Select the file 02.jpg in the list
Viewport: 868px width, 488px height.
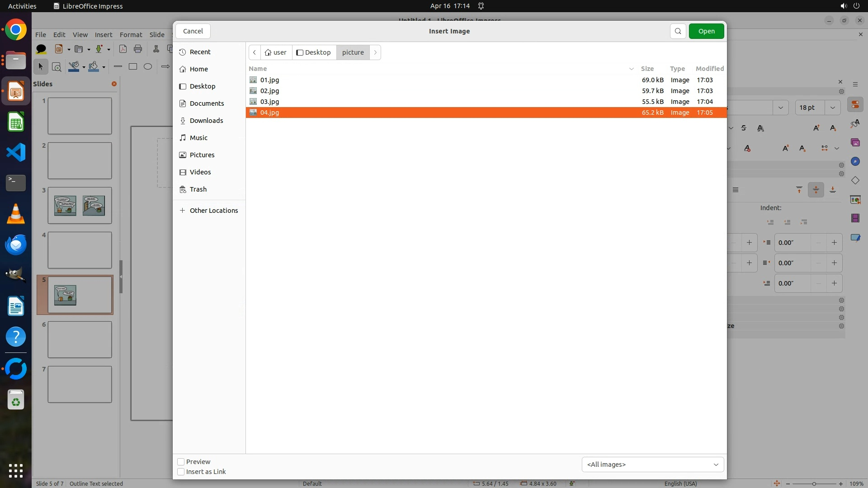[x=269, y=91]
